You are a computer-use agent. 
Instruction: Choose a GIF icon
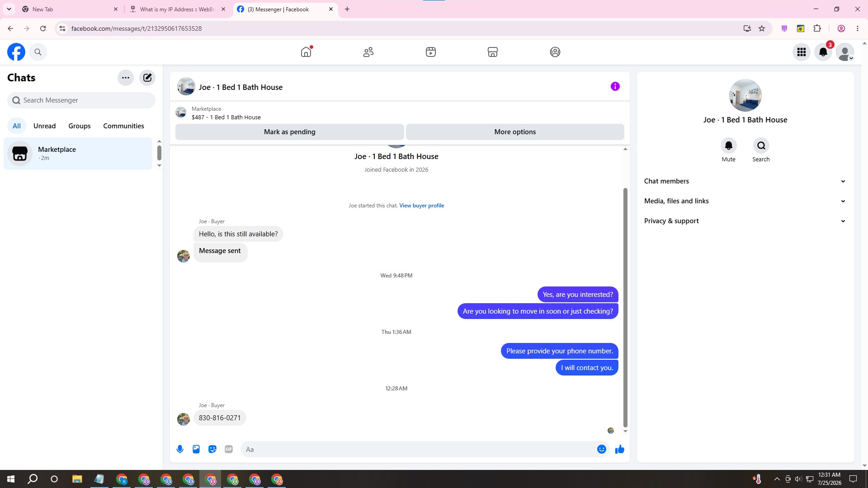coord(229,449)
